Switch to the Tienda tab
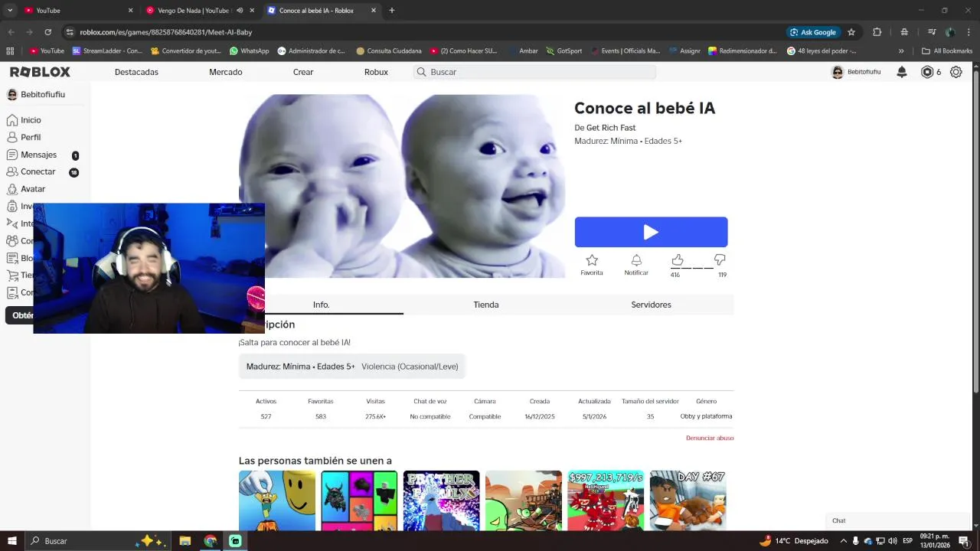 [486, 305]
